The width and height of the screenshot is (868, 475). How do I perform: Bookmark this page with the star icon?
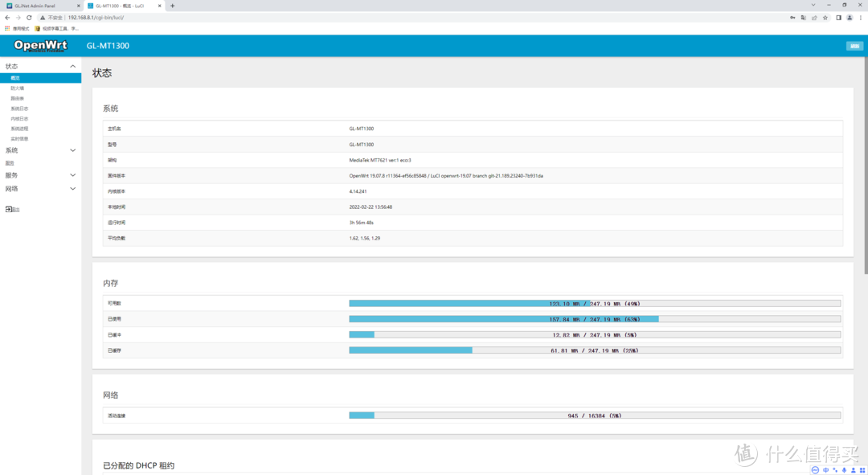pyautogui.click(x=825, y=17)
